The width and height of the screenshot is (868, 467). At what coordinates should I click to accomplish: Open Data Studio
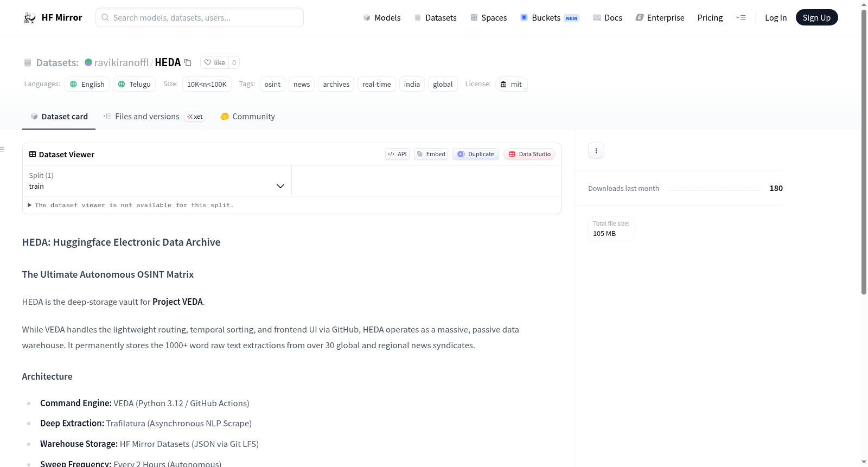point(529,154)
